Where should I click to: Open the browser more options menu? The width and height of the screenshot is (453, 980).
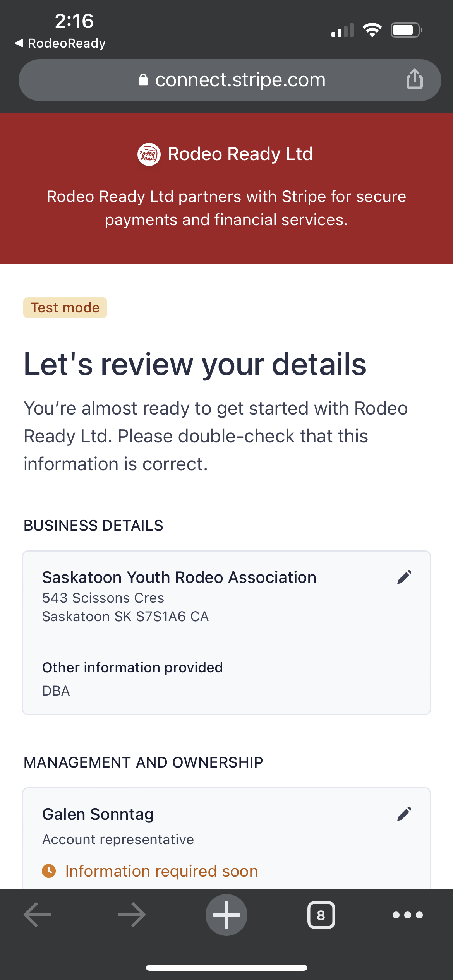tap(407, 915)
